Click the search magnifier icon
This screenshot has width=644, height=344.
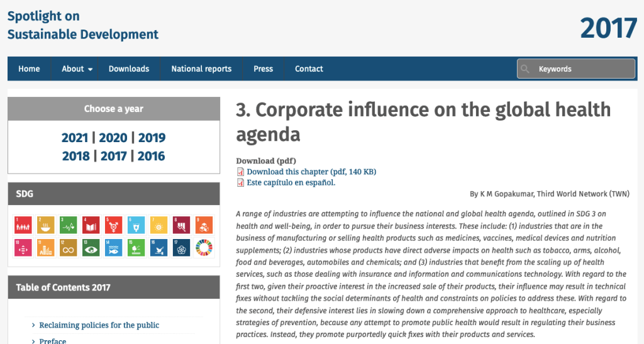pyautogui.click(x=526, y=69)
